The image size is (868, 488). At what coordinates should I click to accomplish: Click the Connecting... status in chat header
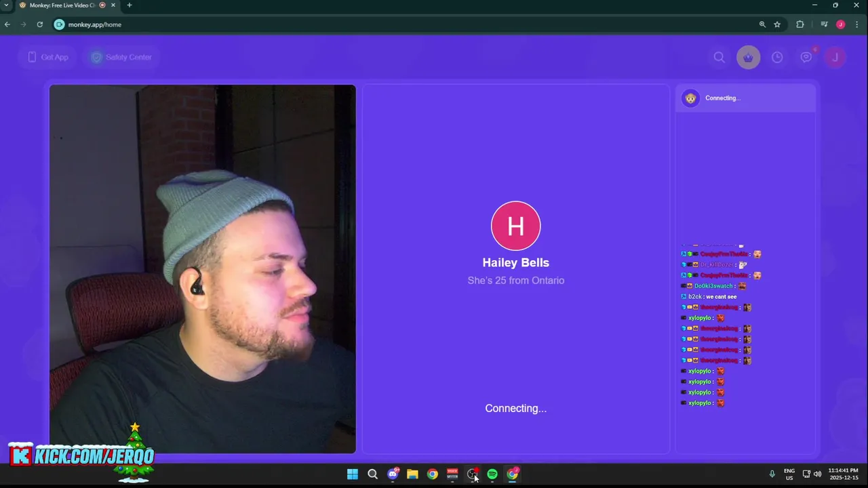(723, 98)
